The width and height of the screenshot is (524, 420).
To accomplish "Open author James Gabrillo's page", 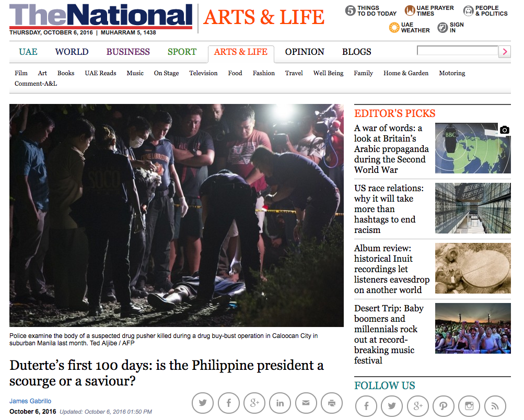I will (30, 401).
